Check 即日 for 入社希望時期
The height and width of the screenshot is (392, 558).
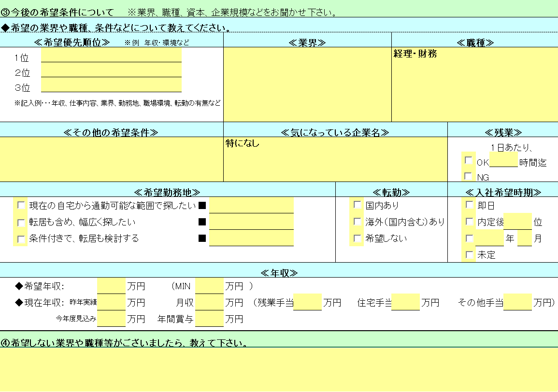click(470, 205)
